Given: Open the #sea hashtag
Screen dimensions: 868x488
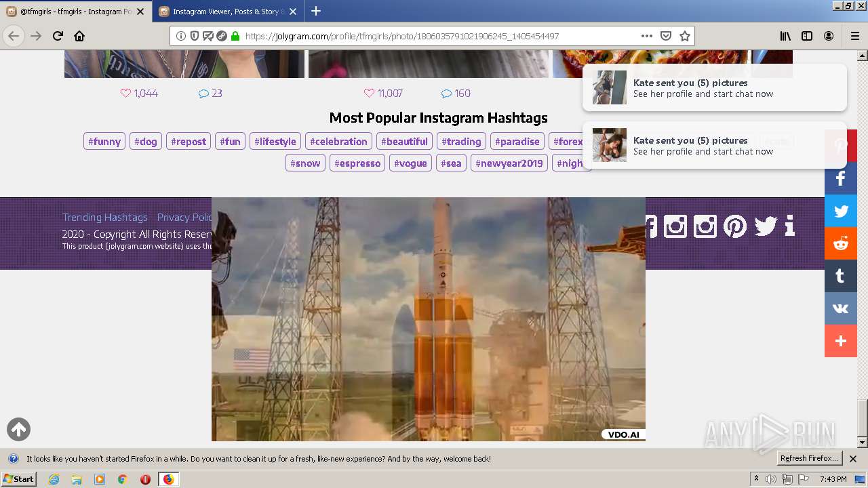Looking at the screenshot, I should click(451, 163).
